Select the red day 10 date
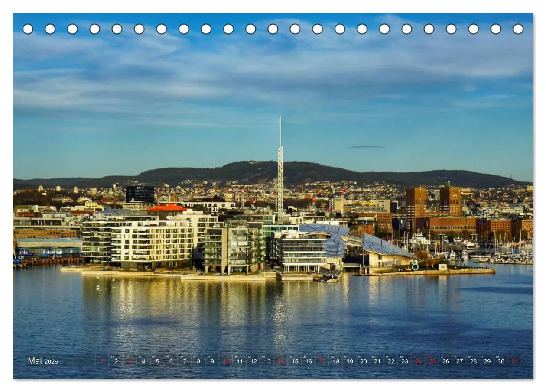The height and width of the screenshot is (392, 546). coord(226,361)
